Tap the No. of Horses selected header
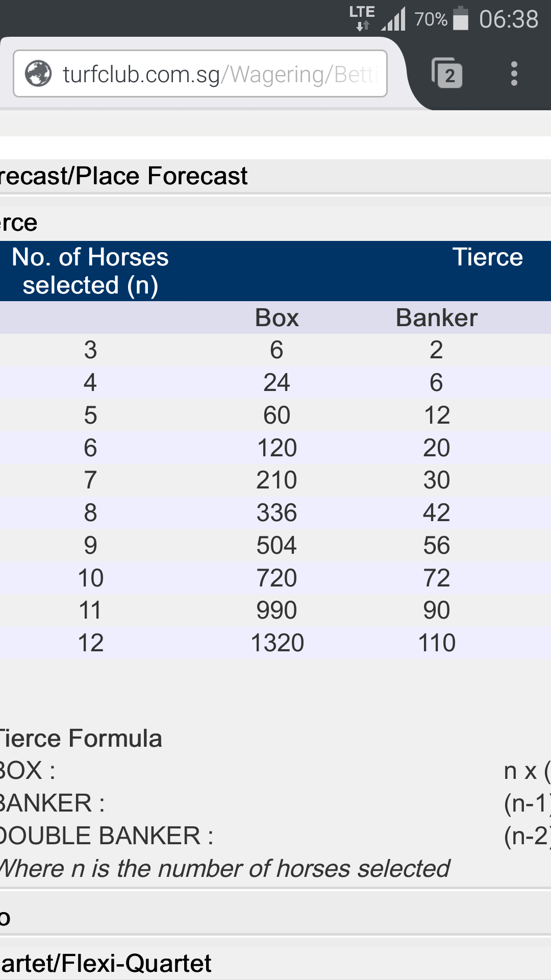This screenshot has height=980, width=551. point(90,271)
